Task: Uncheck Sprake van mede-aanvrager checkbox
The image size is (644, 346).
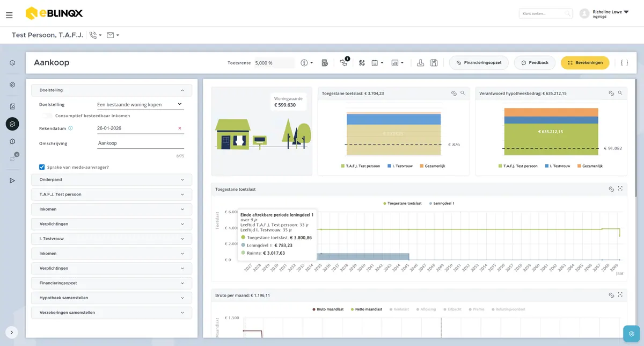Action: coord(42,167)
